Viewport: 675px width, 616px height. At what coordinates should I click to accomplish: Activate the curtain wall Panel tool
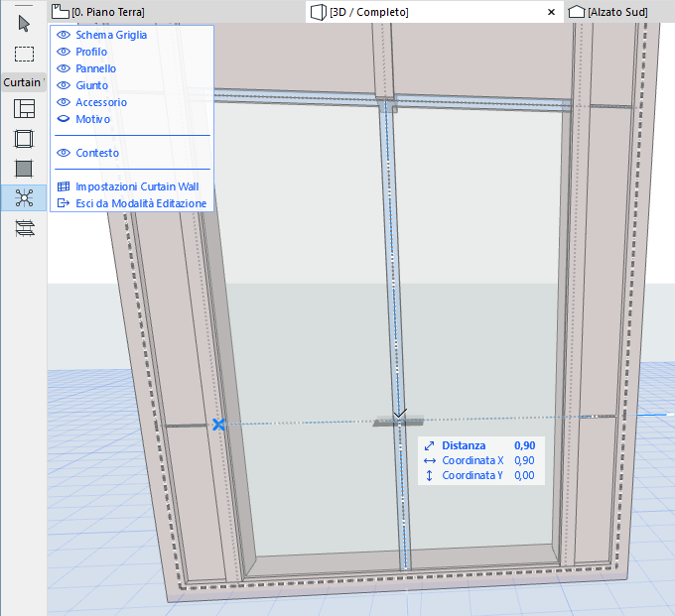[x=24, y=169]
